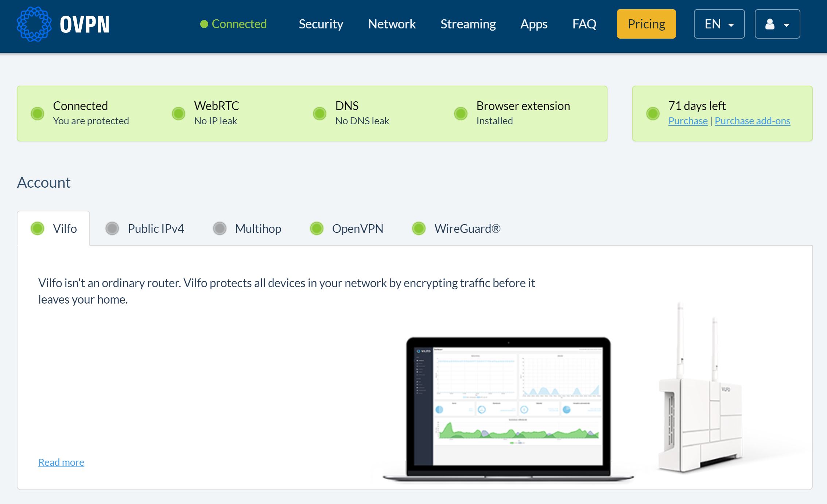Open the FAQ menu item

click(x=585, y=24)
